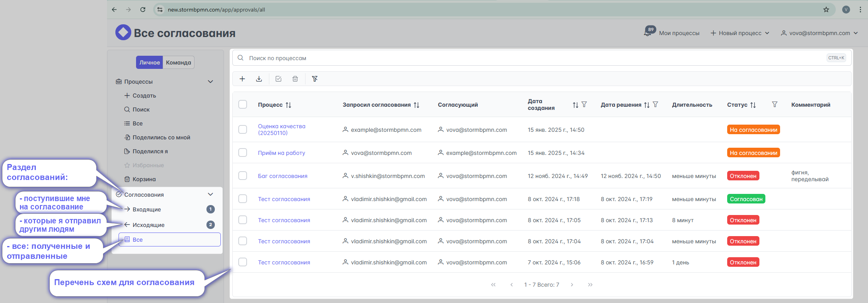Sort by Дата создания column arrows
The width and height of the screenshot is (868, 303).
pos(575,105)
